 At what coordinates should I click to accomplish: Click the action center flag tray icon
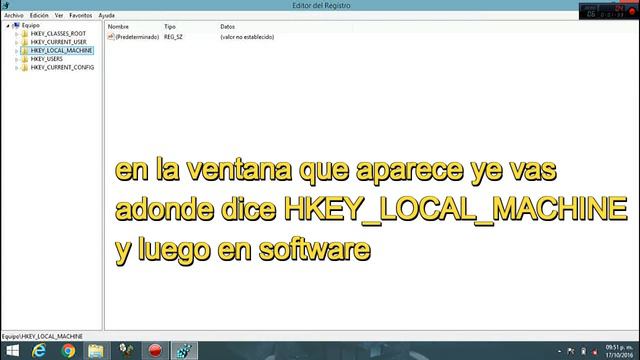pos(571,351)
